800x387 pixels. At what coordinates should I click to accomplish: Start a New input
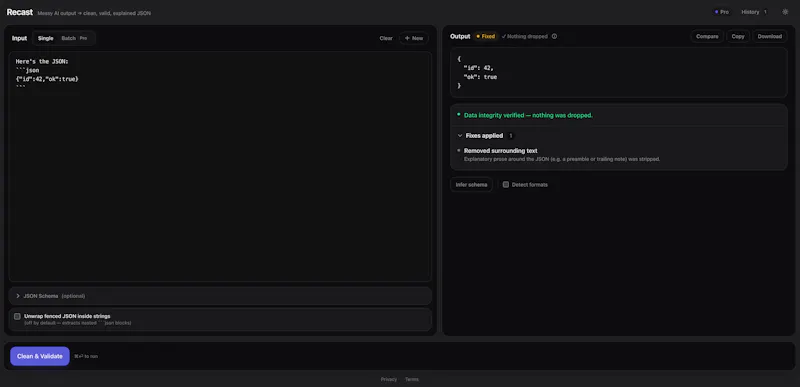pyautogui.click(x=414, y=38)
